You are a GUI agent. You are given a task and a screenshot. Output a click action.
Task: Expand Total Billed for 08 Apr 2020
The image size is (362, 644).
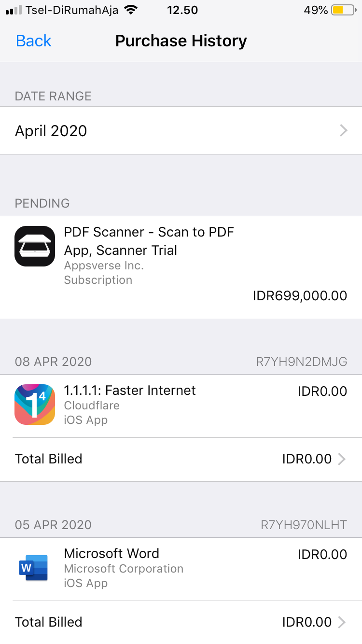[181, 459]
